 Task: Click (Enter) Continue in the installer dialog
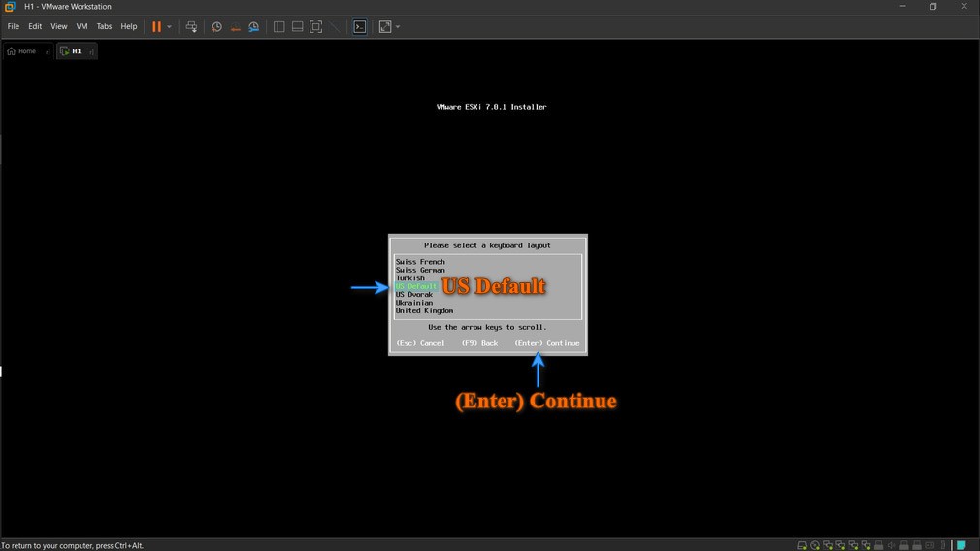tap(547, 343)
